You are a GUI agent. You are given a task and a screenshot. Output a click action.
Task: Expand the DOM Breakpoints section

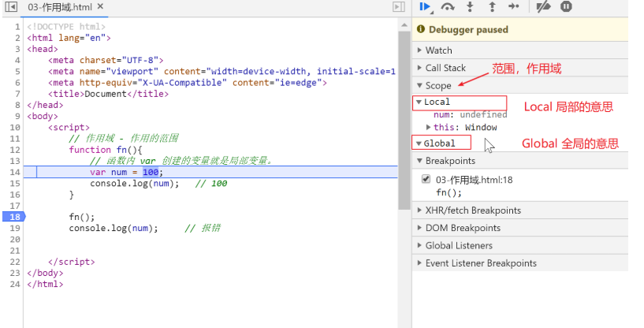point(520,228)
